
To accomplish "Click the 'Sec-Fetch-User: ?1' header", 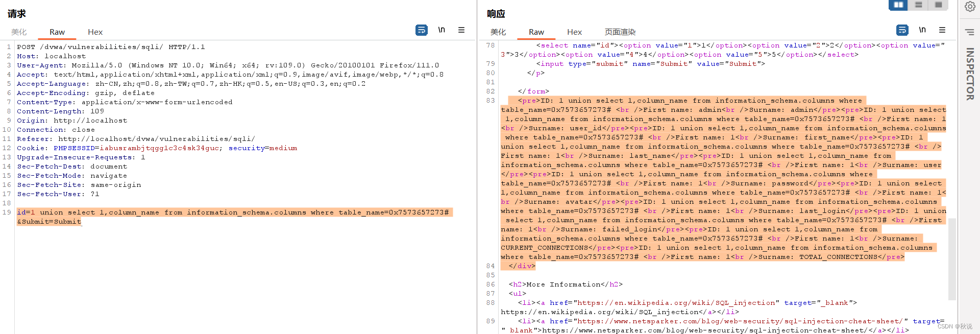I will (x=58, y=194).
